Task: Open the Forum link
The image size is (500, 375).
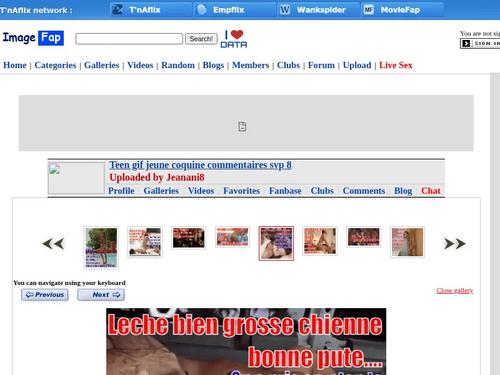Action: click(x=321, y=65)
